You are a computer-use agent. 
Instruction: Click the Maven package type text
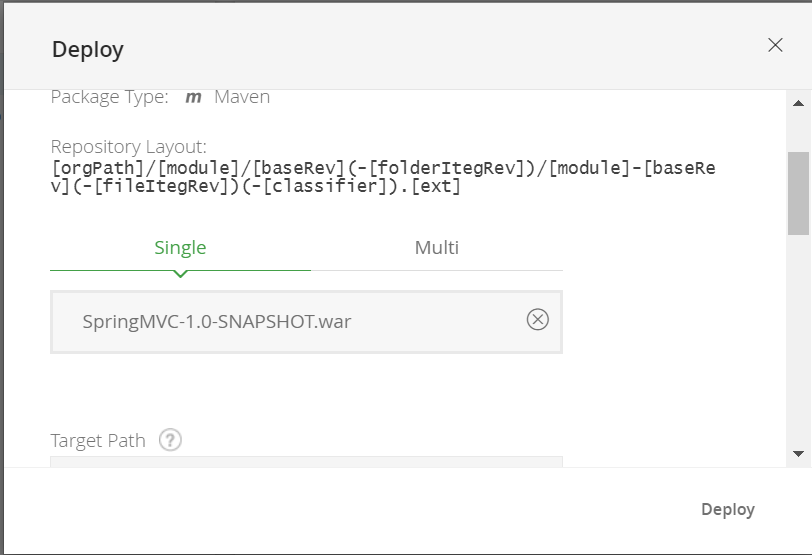click(242, 98)
